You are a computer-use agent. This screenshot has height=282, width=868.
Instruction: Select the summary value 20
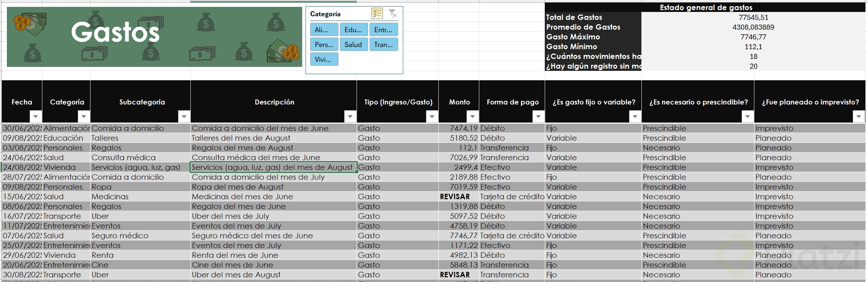(754, 66)
